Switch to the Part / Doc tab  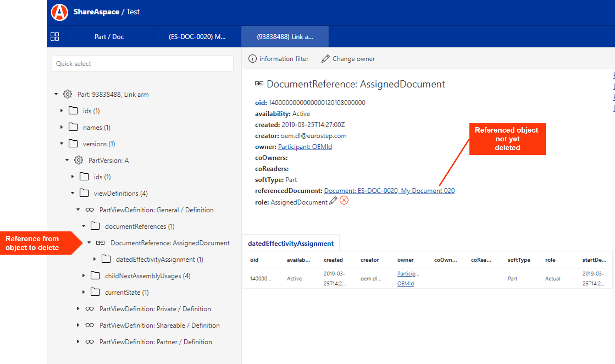coord(109,37)
